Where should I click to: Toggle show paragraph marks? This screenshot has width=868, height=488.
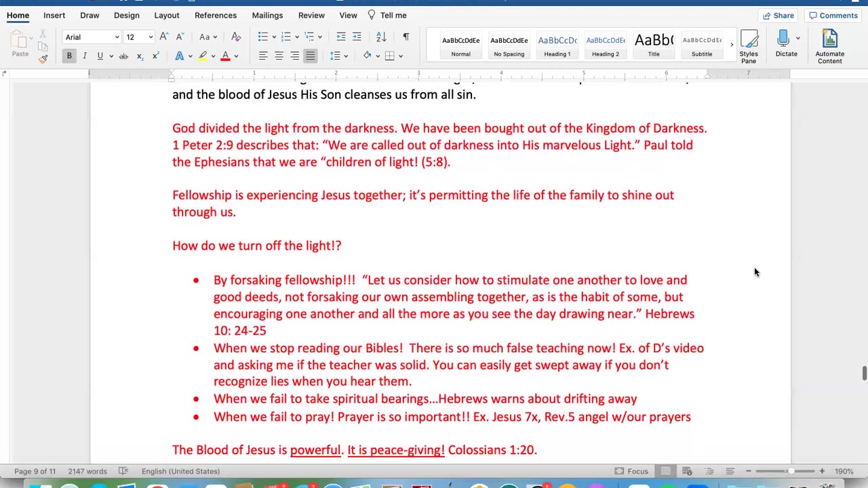click(406, 37)
